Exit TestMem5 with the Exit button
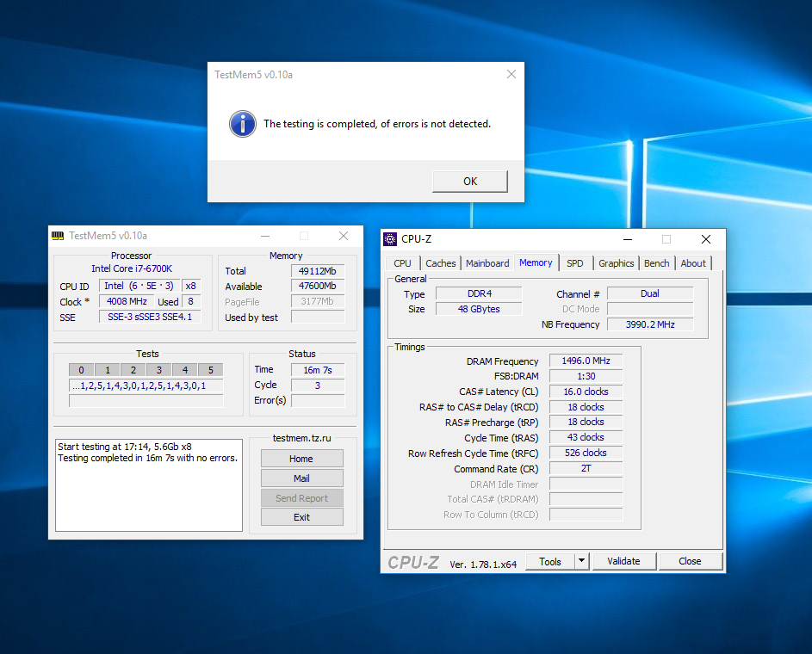This screenshot has width=812, height=654. (x=301, y=517)
